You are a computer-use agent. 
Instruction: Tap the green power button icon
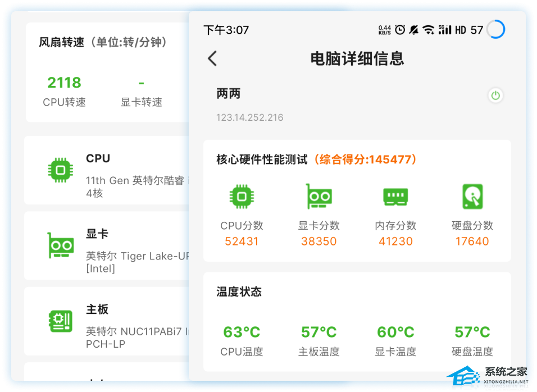tap(495, 95)
